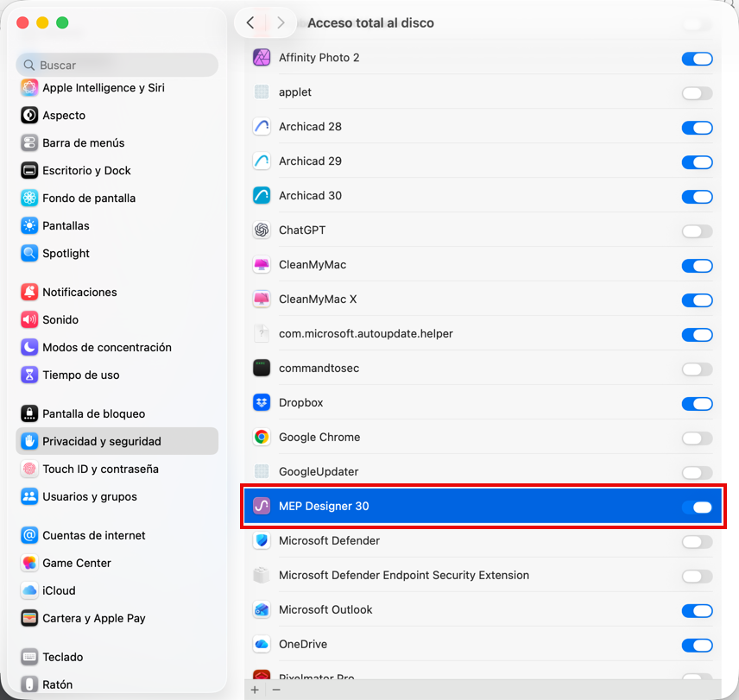
Task: Open Usuarios y grupos settings
Action: pos(117,496)
